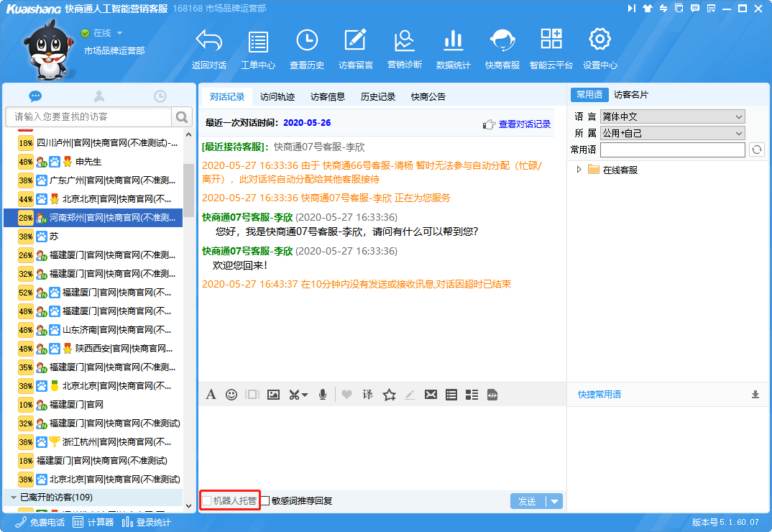Click the envelope mail icon

pyautogui.click(x=431, y=395)
